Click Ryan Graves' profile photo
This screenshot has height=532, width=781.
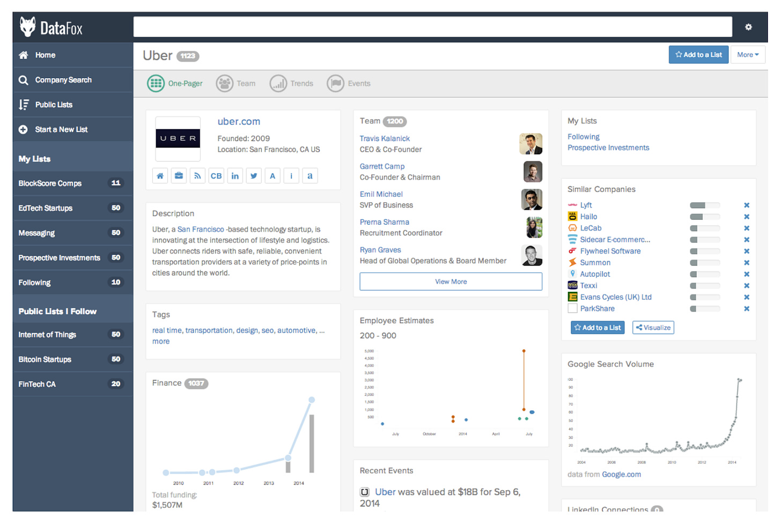click(532, 255)
